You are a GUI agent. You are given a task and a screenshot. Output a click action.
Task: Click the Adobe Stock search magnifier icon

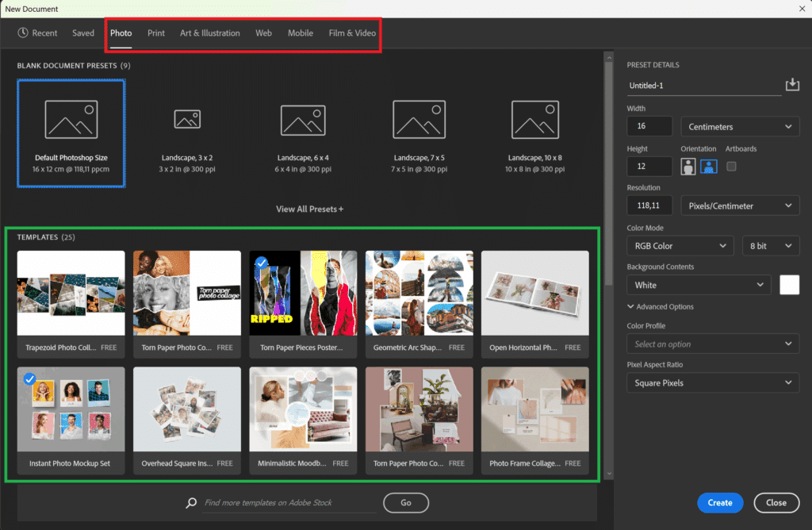pyautogui.click(x=191, y=503)
